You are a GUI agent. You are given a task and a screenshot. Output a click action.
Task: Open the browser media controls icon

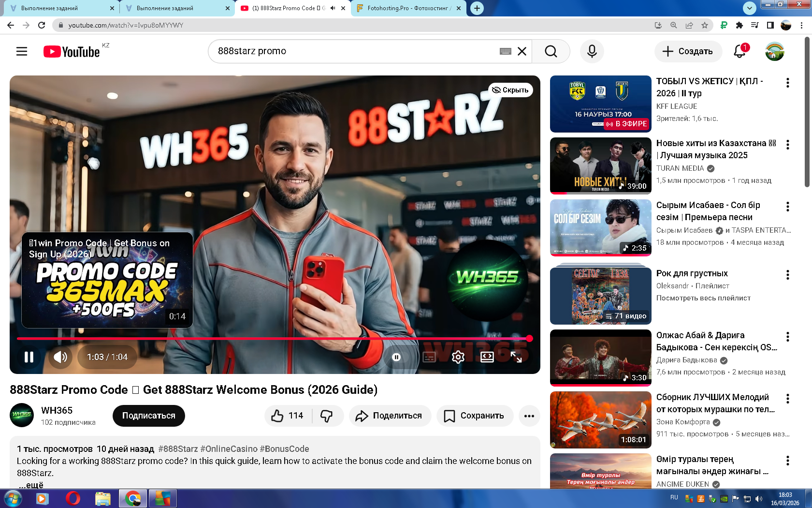coord(755,25)
